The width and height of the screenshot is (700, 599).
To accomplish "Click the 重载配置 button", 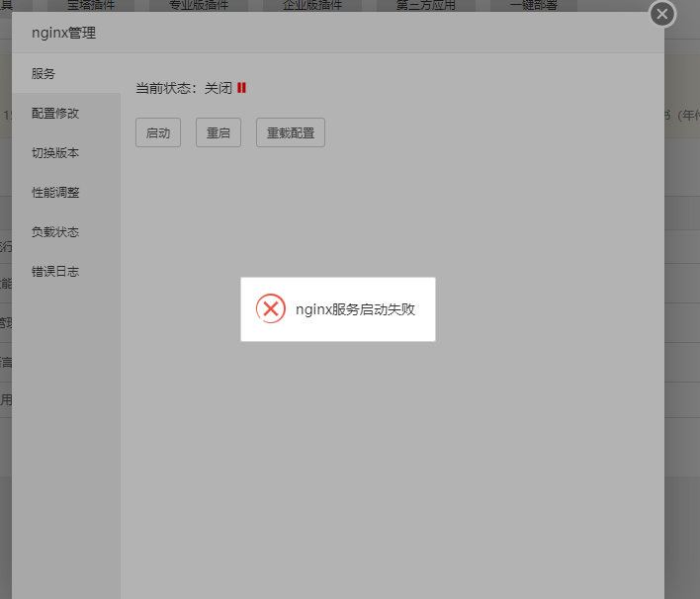I will (x=291, y=132).
